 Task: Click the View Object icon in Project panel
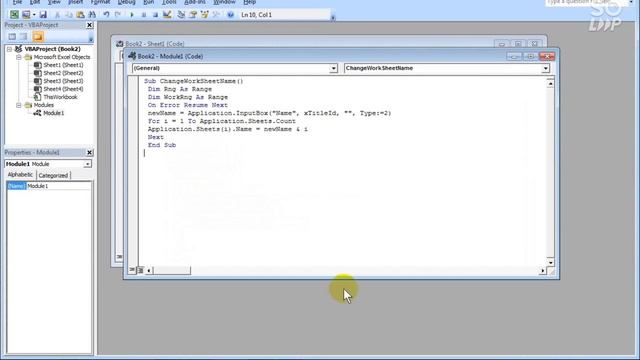[24, 37]
